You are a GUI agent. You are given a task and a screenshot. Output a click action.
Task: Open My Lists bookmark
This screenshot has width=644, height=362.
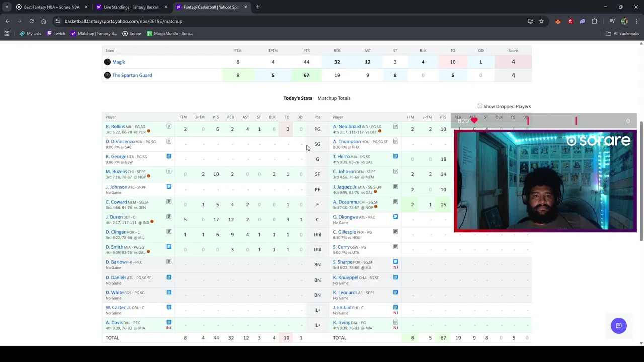tap(30, 33)
